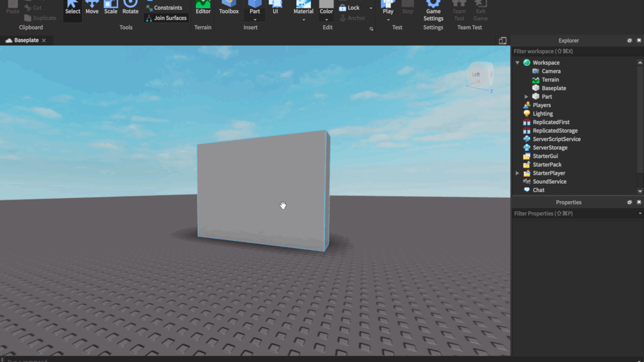This screenshot has width=644, height=362.
Task: Toggle Join Surfaces option
Action: 166,18
